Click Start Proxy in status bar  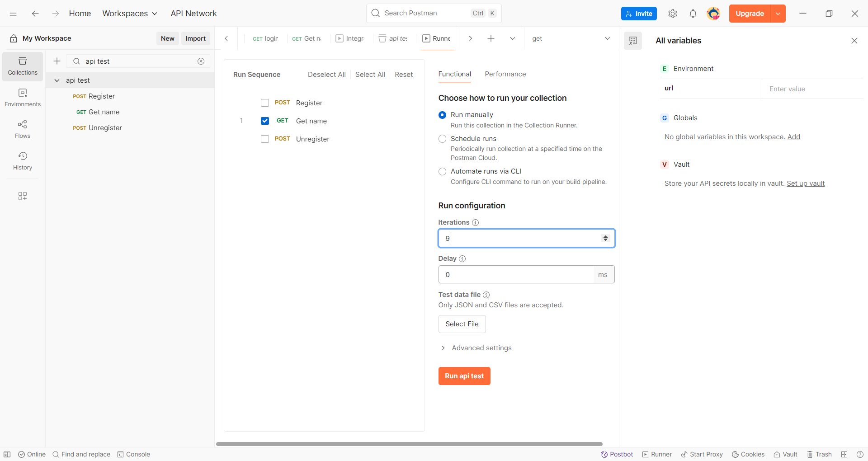pos(702,454)
